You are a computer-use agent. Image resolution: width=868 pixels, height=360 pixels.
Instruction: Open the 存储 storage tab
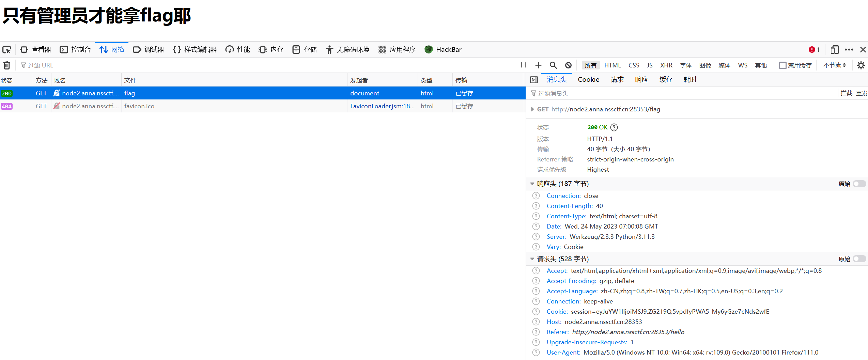(x=305, y=50)
